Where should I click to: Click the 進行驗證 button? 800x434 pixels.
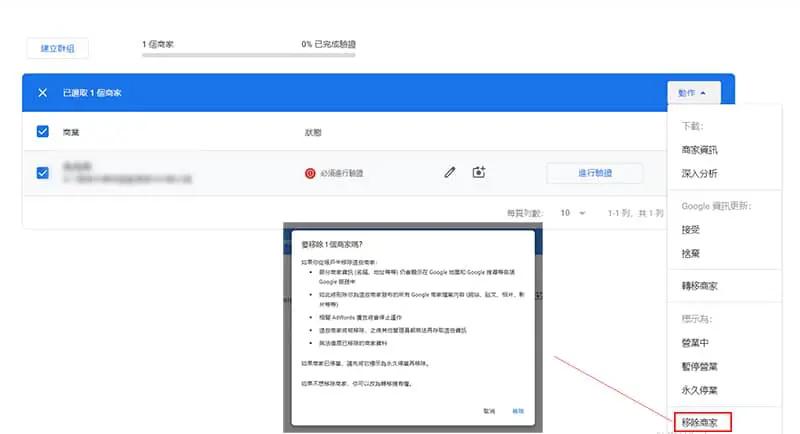click(595, 173)
